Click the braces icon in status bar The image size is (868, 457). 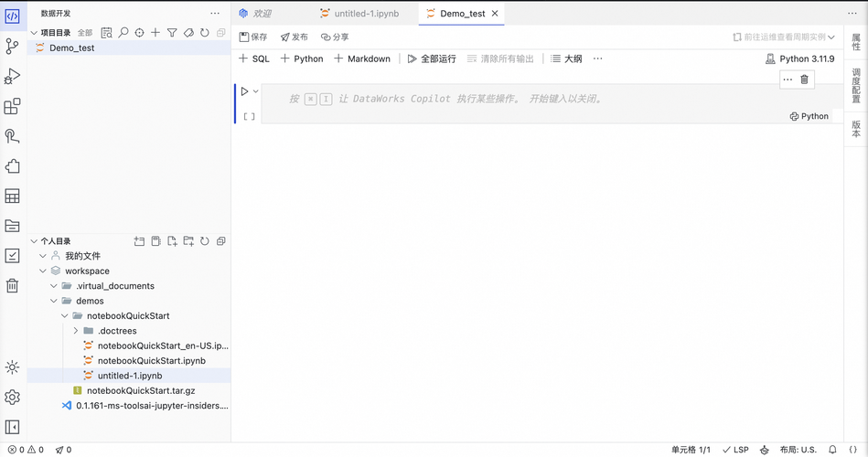click(853, 450)
